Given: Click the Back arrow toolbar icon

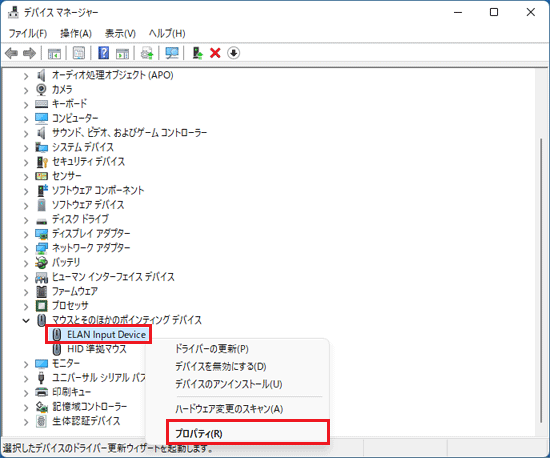Looking at the screenshot, I should (x=11, y=53).
